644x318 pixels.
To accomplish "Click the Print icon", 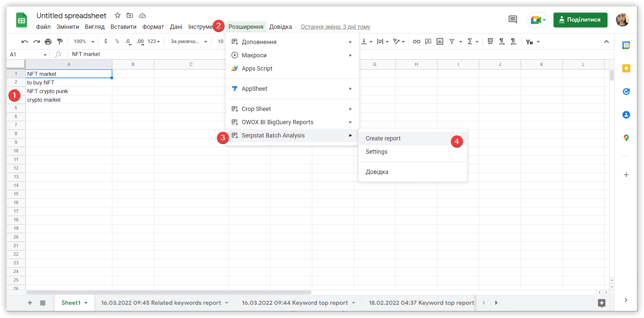I will pos(48,42).
